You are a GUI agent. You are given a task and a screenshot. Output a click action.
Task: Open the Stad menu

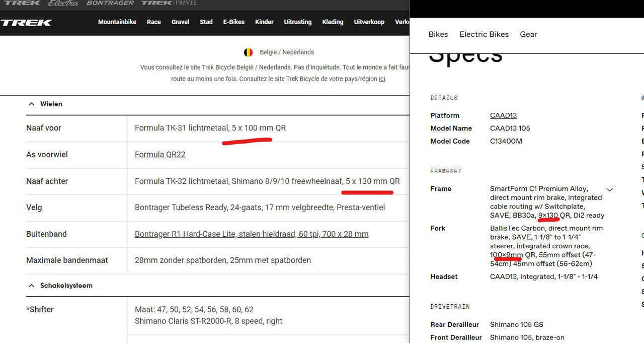pos(206,22)
